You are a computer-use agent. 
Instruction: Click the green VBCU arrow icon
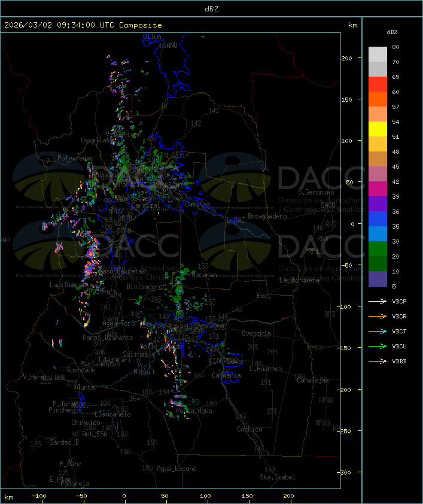378,346
